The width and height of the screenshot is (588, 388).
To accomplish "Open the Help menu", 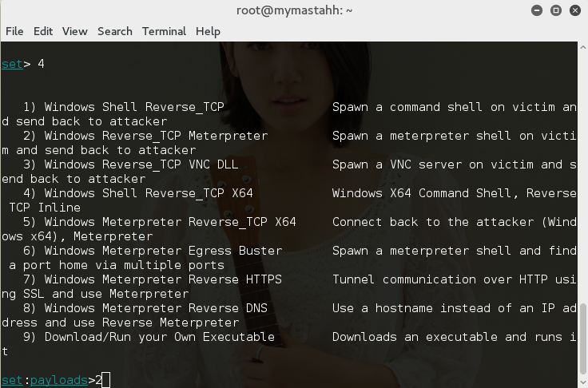I will [x=208, y=31].
